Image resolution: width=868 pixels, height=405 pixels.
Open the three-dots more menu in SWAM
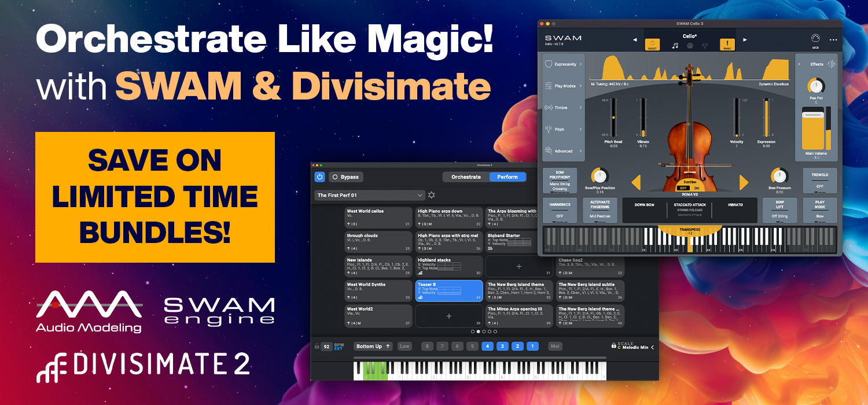click(833, 39)
